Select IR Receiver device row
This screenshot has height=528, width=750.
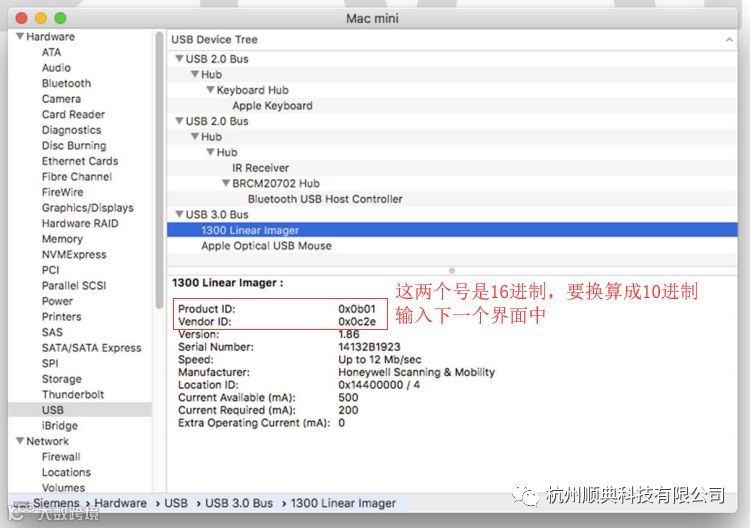coord(452,167)
